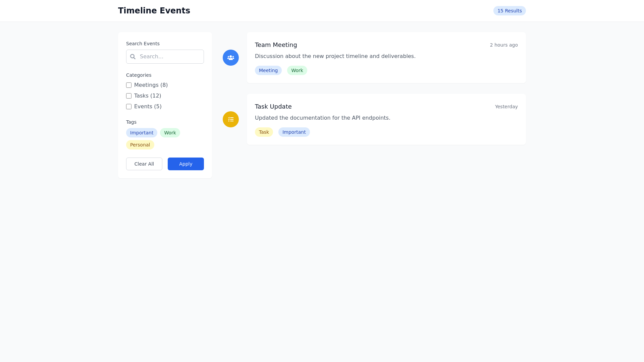The width and height of the screenshot is (644, 362).
Task: Select the Important tag filter in sidebar
Action: 142,133
